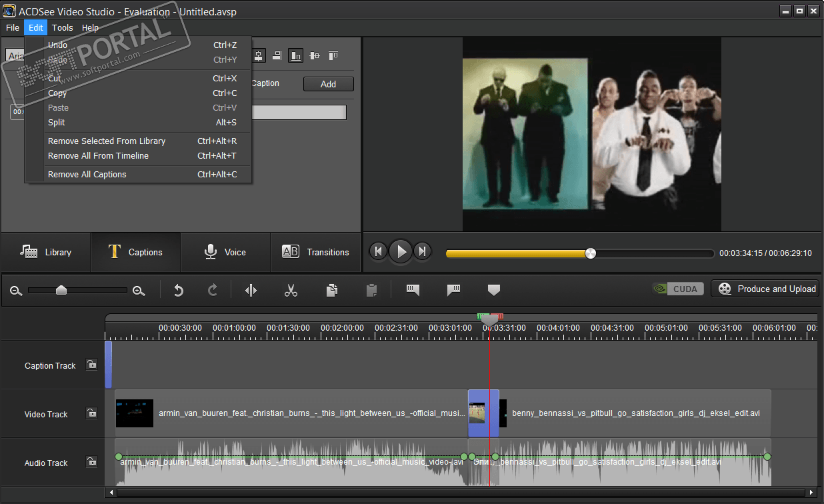Click the Add caption button

(328, 84)
